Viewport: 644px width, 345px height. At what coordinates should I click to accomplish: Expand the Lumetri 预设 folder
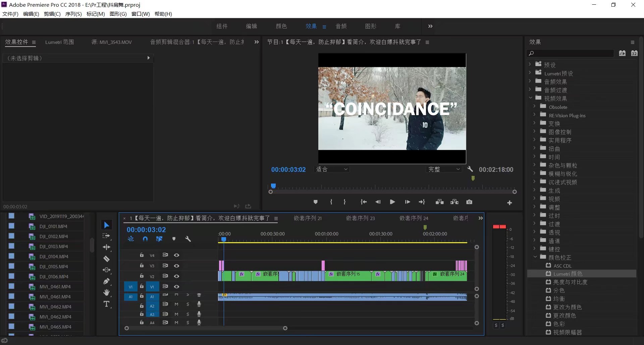[x=530, y=72]
